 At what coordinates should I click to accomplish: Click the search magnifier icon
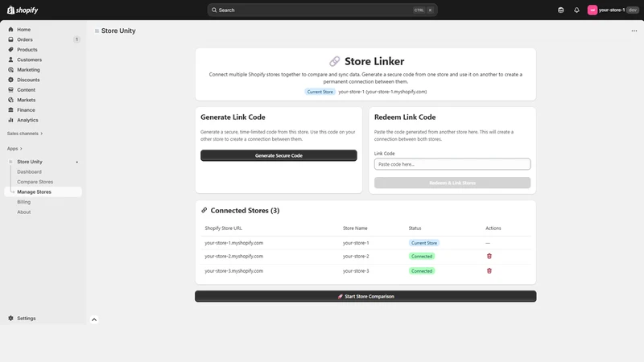[x=214, y=10]
